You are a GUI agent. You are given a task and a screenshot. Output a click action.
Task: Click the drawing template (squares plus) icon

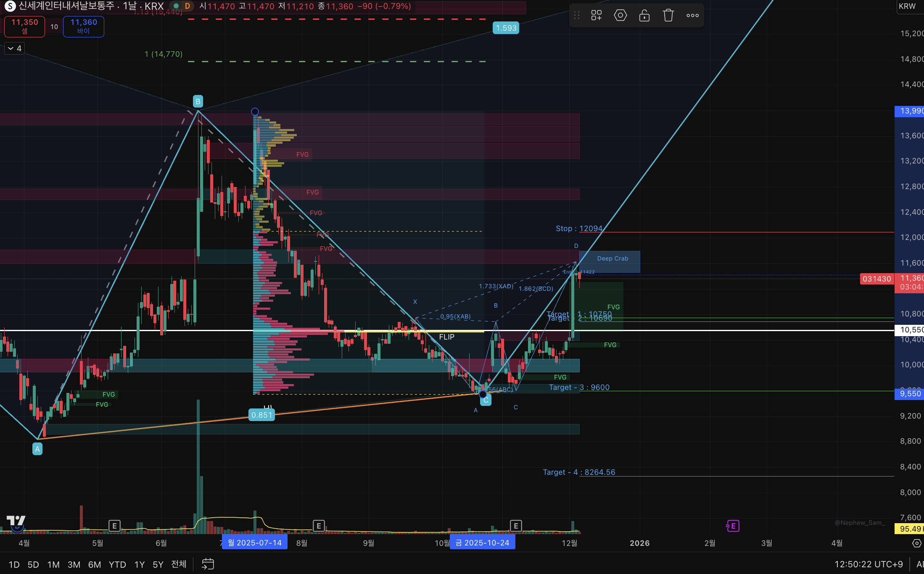(596, 16)
